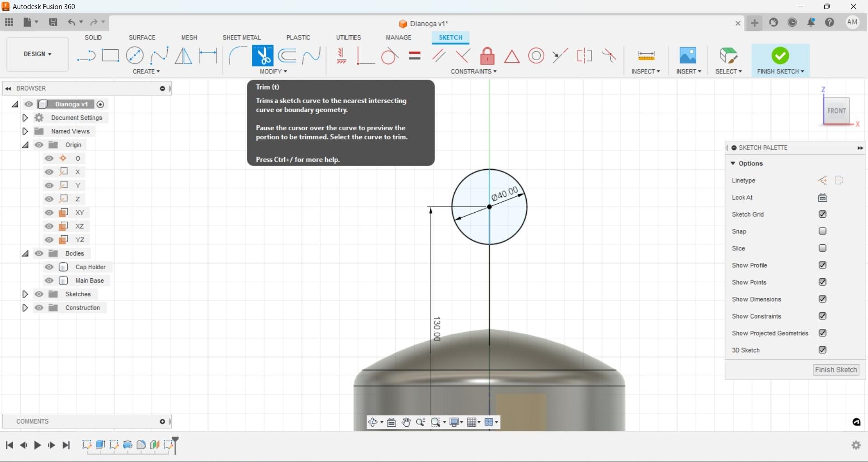Image resolution: width=868 pixels, height=462 pixels.
Task: Enable the Slice checkbox
Action: click(x=822, y=248)
